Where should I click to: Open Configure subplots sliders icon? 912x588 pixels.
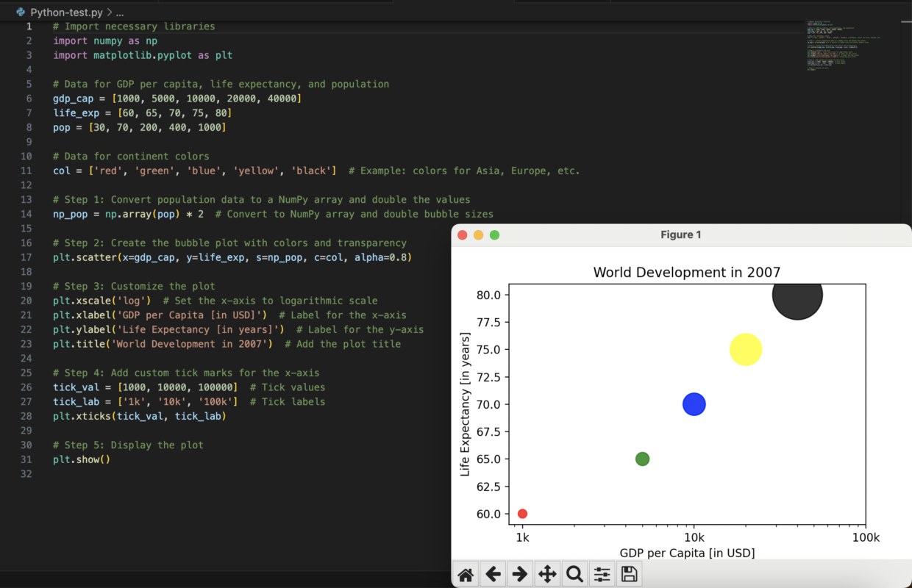point(602,574)
